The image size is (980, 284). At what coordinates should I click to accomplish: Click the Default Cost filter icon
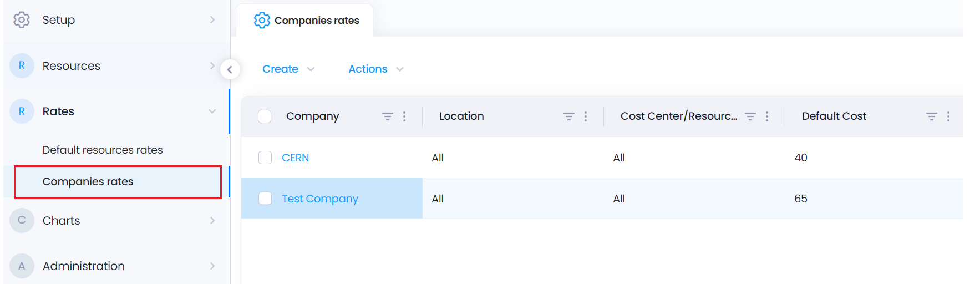(x=932, y=116)
